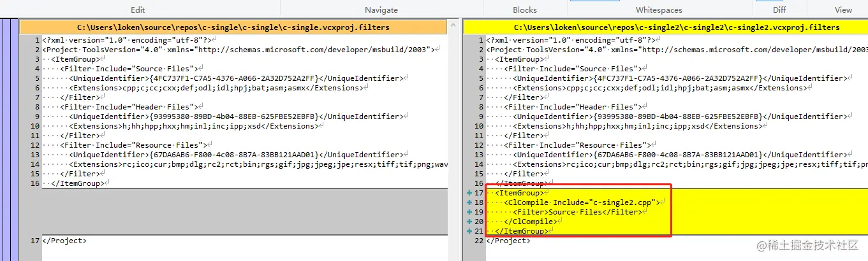Click the plus marker beside line 19
Image resolution: width=868 pixels, height=261 pixels.
[469, 212]
